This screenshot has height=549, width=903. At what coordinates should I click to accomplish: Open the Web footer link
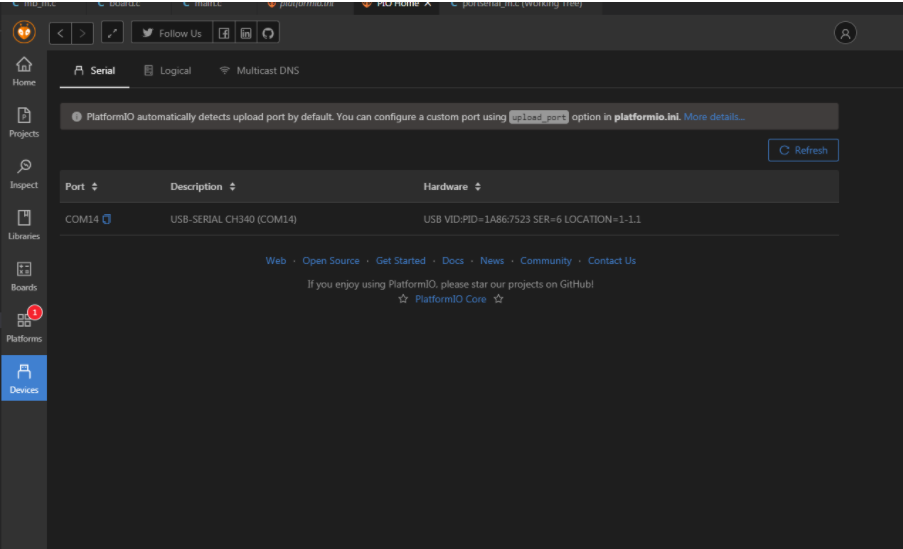click(x=276, y=260)
